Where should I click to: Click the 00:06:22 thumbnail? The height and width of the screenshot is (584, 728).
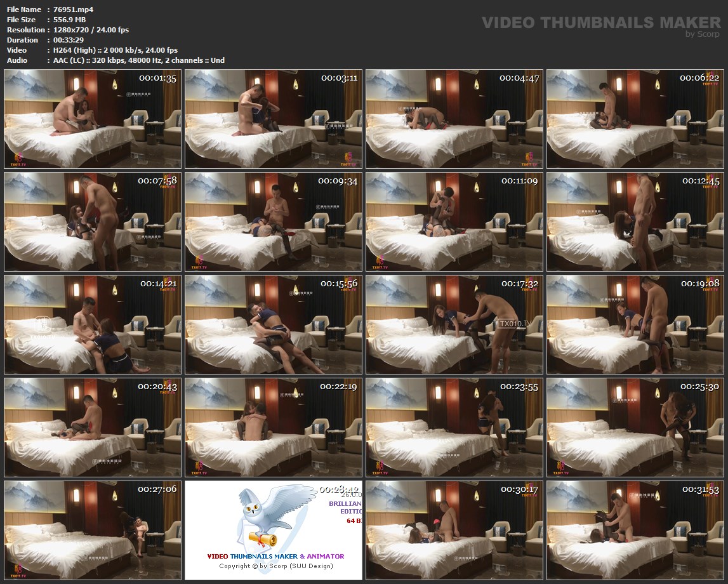(x=635, y=119)
